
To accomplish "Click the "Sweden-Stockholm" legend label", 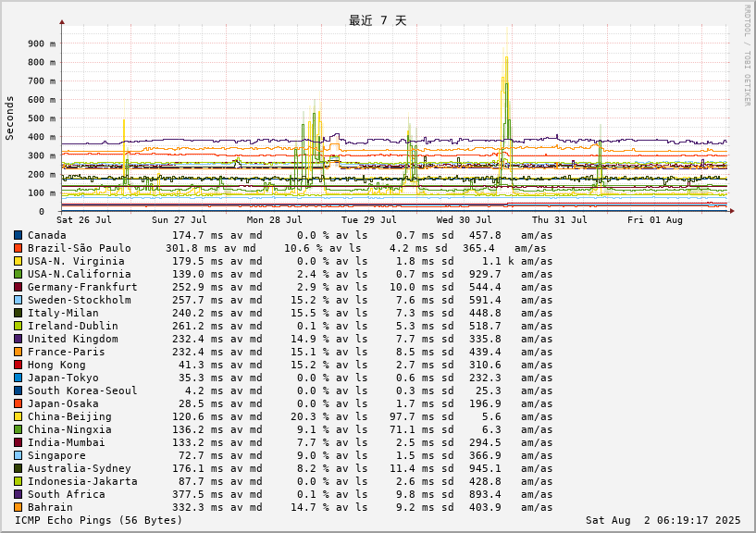I will tap(79, 300).
